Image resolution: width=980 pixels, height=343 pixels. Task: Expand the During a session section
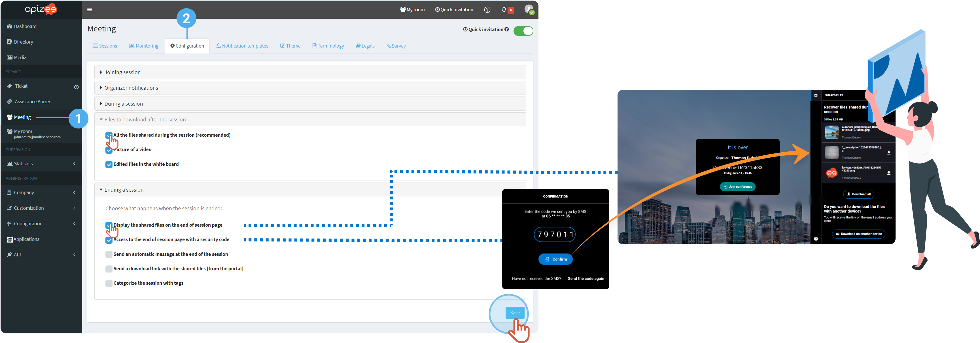310,104
